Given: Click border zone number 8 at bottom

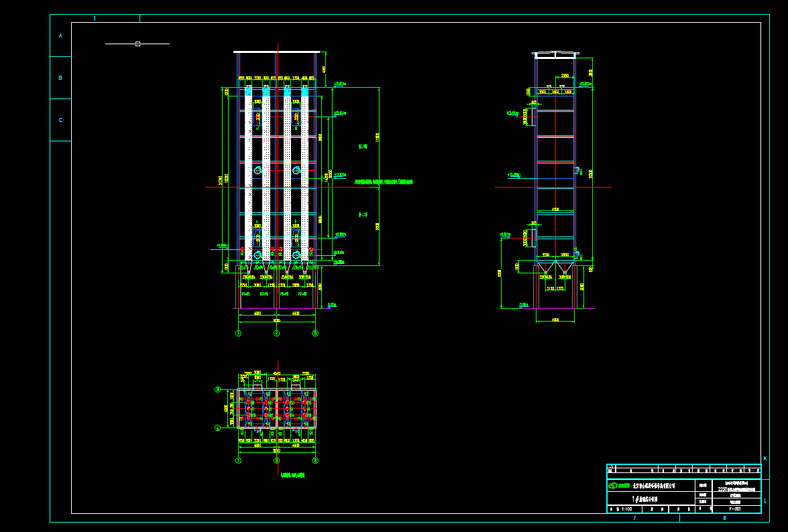Looking at the screenshot, I should [x=724, y=518].
